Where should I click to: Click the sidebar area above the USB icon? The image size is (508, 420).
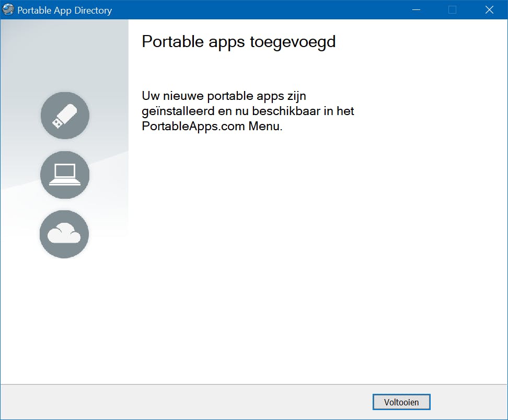(x=64, y=58)
